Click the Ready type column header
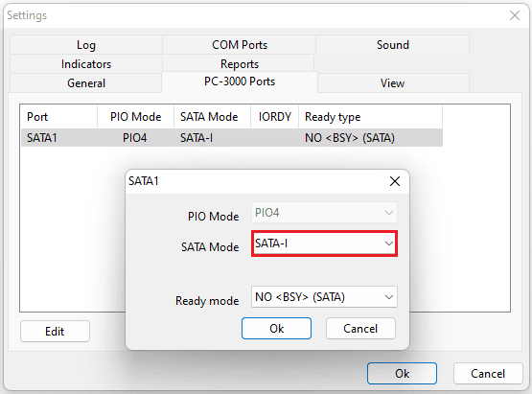532x394 pixels. pos(370,117)
